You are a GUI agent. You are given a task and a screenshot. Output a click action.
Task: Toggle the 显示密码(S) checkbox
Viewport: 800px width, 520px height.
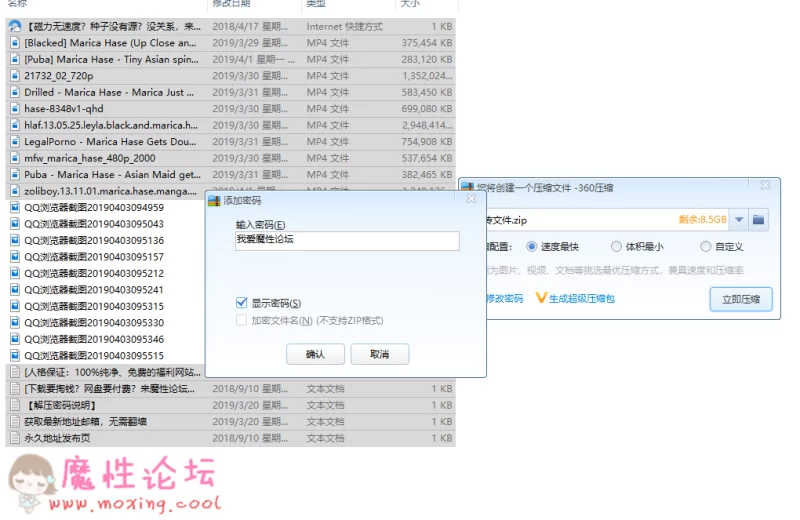[x=242, y=303]
